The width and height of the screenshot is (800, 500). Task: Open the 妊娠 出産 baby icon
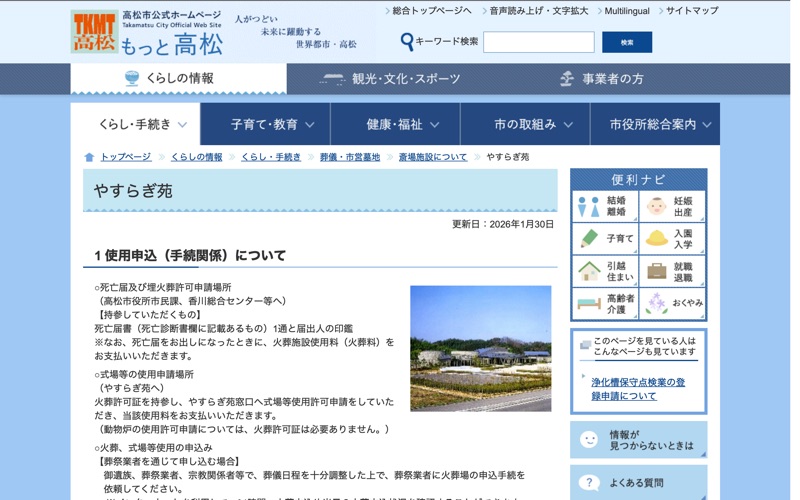coord(656,206)
